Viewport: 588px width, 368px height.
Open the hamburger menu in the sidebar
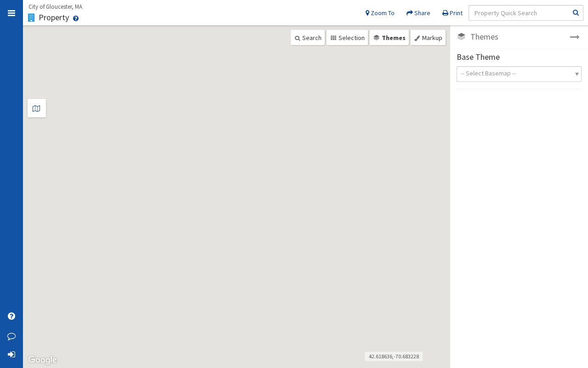coord(11,13)
